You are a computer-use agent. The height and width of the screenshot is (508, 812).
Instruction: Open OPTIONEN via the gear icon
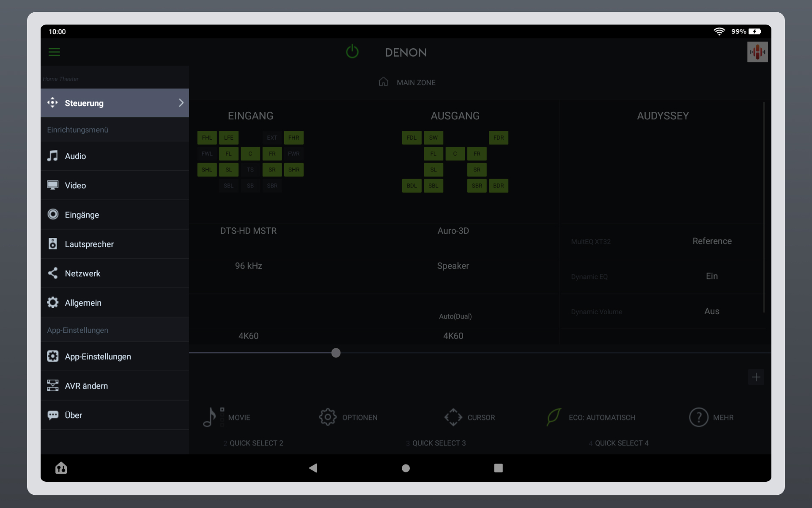pos(327,417)
